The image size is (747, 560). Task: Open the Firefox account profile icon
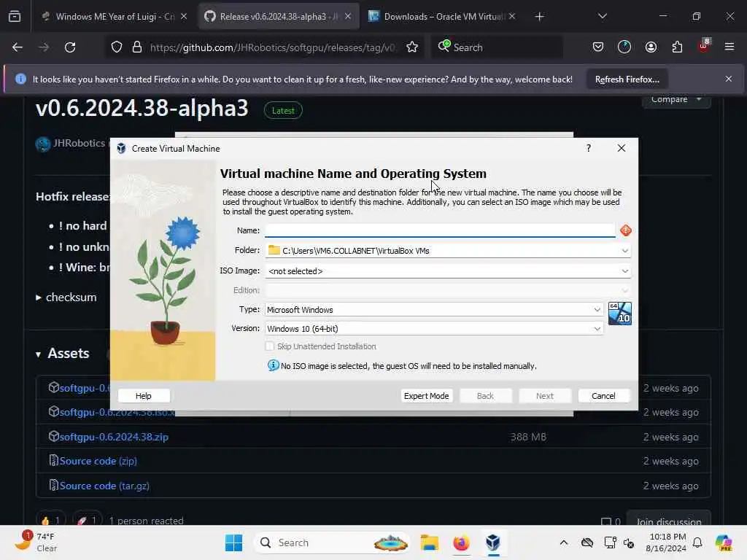point(651,47)
